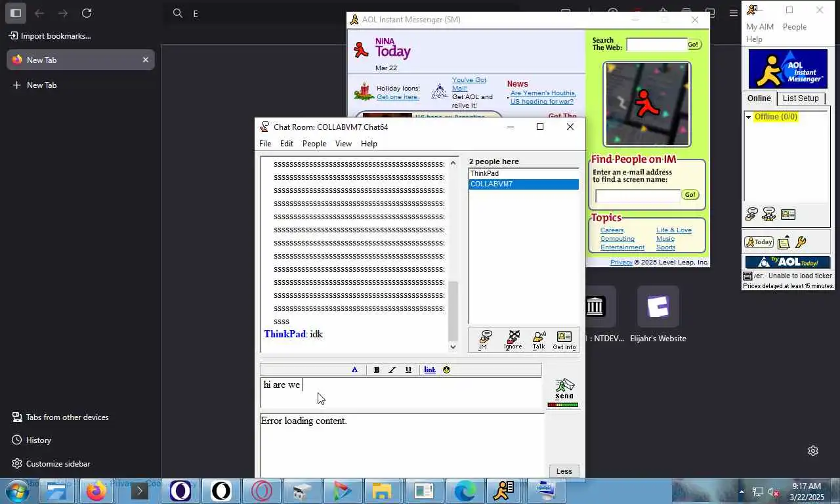Click the Get Info icon in chat room
840x504 pixels.
(x=564, y=340)
